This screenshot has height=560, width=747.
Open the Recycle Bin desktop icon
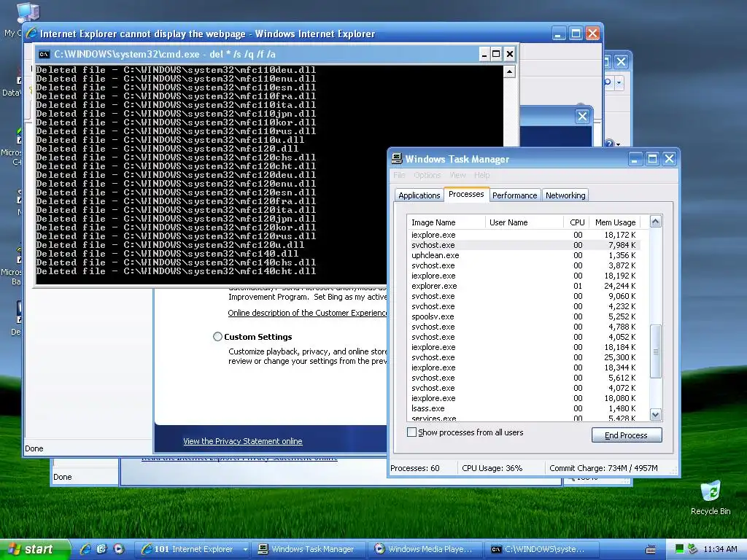[711, 498]
